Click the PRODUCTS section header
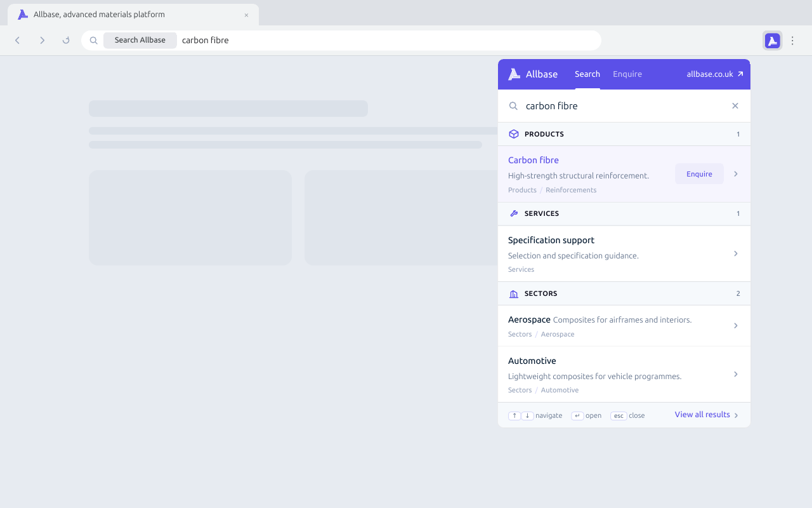This screenshot has height=508, width=812. click(624, 134)
